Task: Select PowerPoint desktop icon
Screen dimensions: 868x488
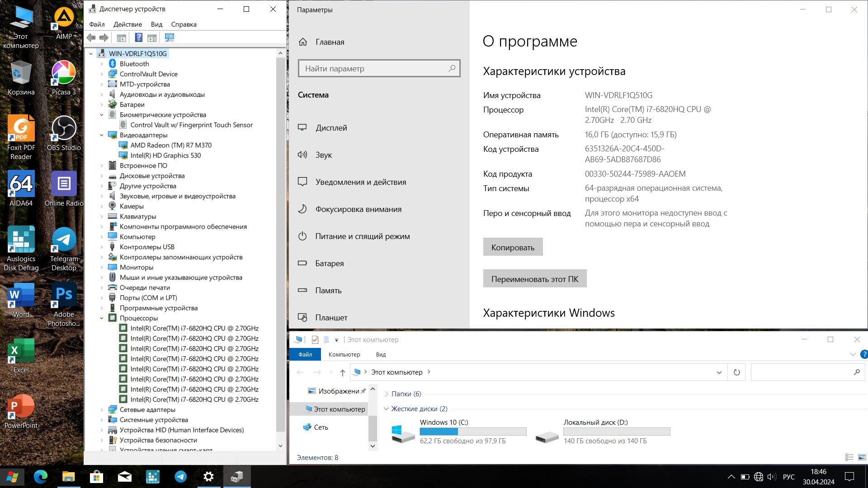Action: [x=21, y=411]
